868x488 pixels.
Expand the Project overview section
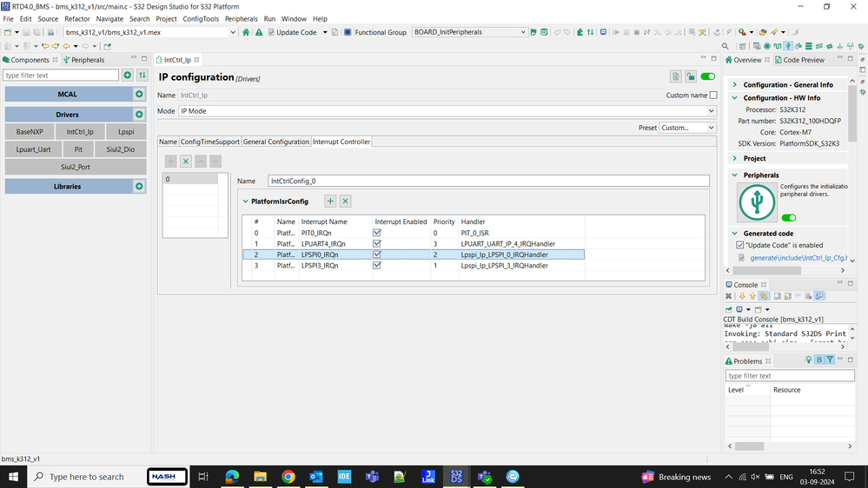coord(735,158)
